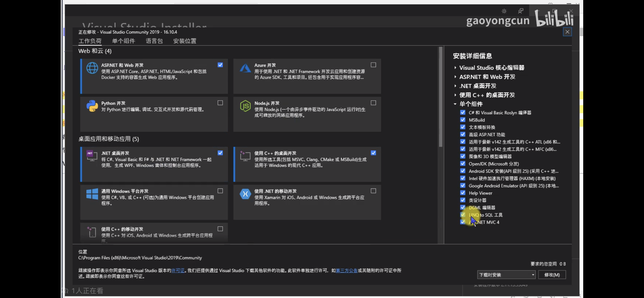Open the install-while-downloading dropdown
Image resolution: width=644 pixels, height=298 pixels.
click(506, 275)
